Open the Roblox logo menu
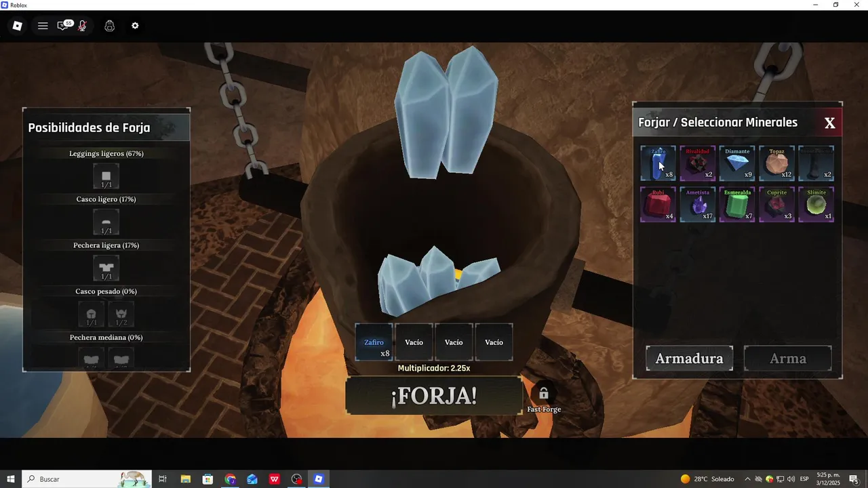Viewport: 868px width, 488px height. [x=18, y=26]
